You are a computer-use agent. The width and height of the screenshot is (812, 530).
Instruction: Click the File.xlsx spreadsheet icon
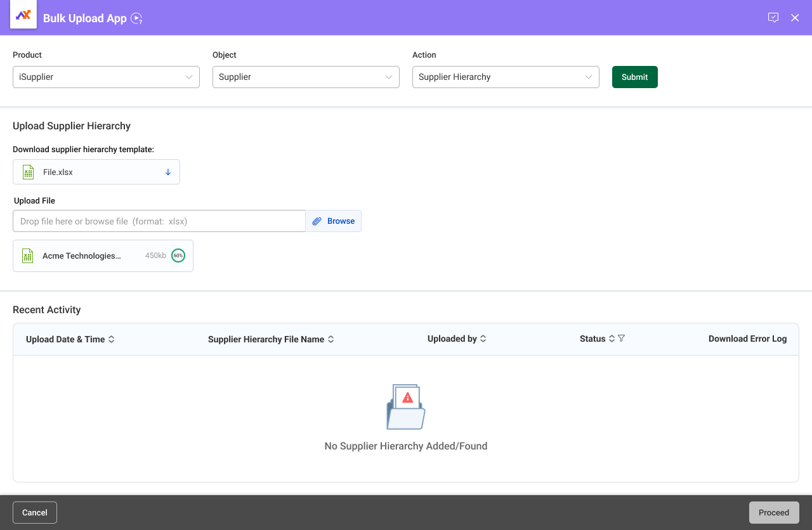28,172
